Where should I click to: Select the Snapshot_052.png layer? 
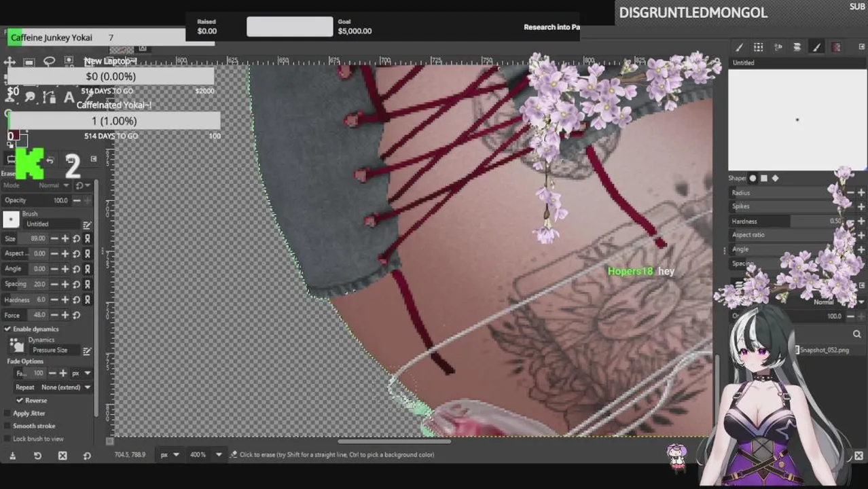click(x=824, y=350)
